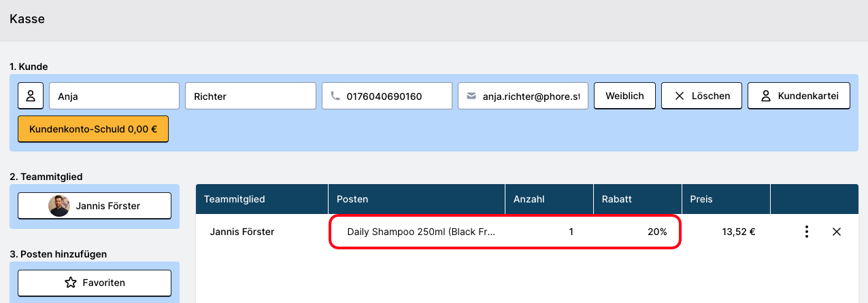Toggle the Weiblich gender button

pos(624,96)
